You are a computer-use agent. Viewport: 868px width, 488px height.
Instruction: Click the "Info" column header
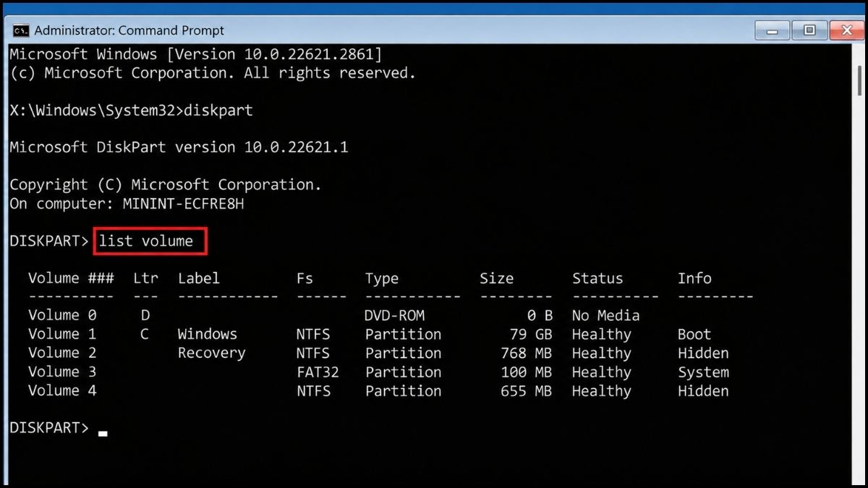[694, 278]
